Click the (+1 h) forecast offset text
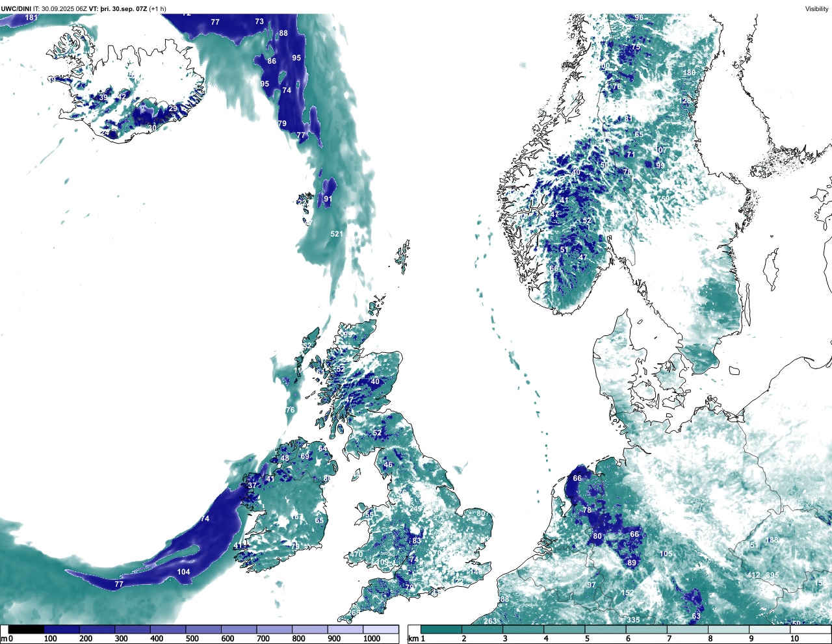 pyautogui.click(x=158, y=9)
